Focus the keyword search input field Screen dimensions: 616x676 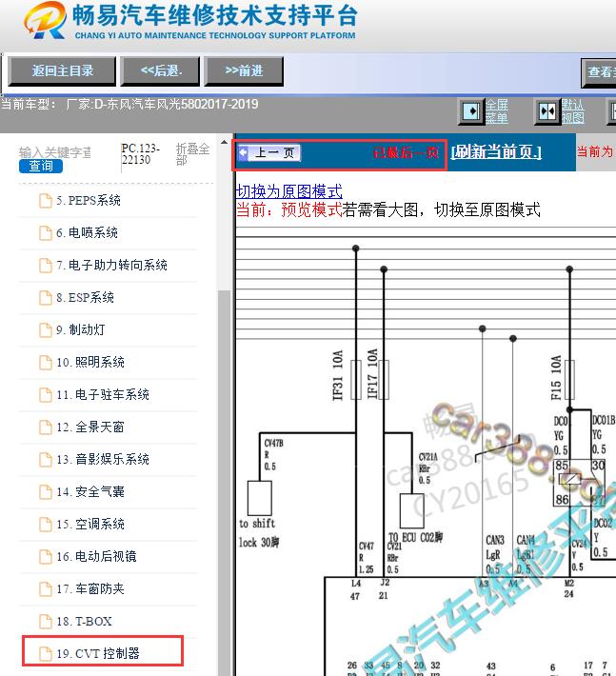click(x=55, y=152)
